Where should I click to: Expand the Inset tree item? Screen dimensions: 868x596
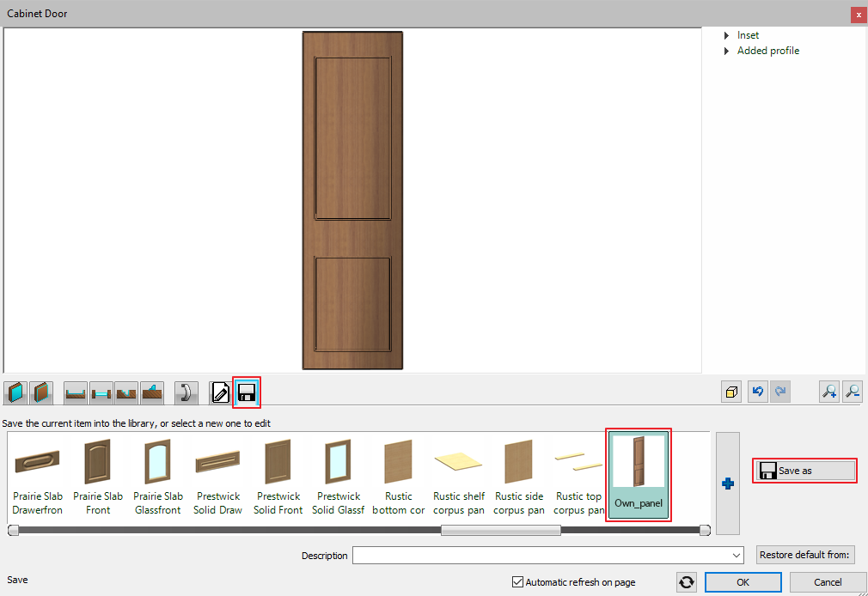pos(727,35)
